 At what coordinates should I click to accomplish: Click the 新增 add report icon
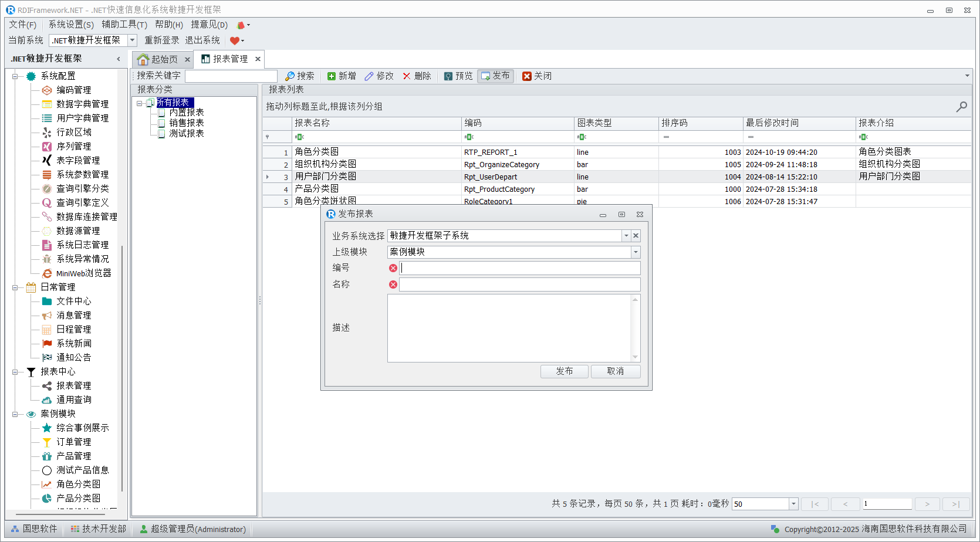point(332,76)
